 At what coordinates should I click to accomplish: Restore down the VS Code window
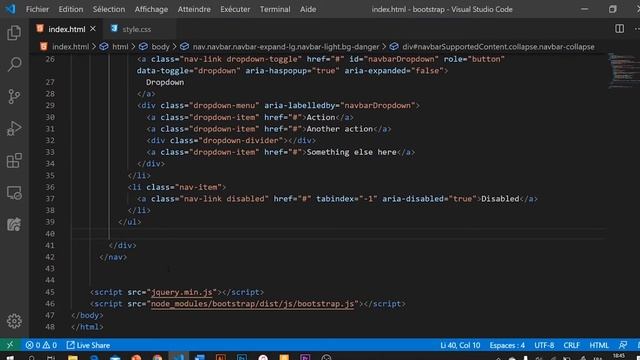coord(612,9)
